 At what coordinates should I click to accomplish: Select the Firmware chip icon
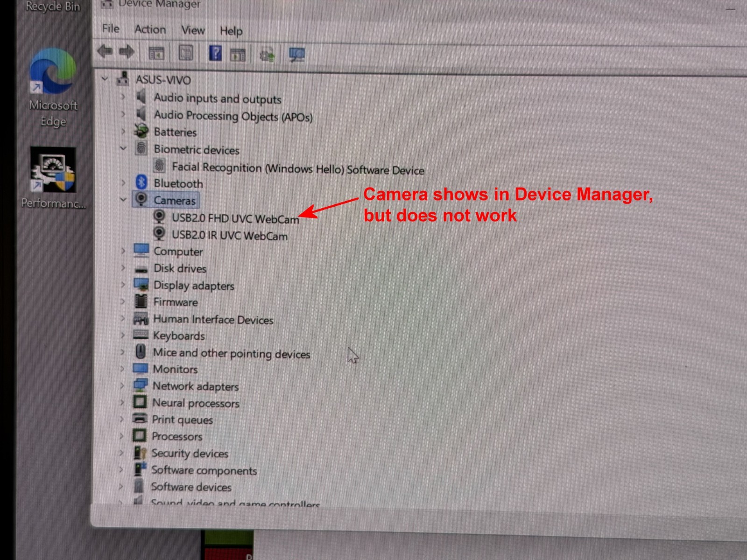141,301
